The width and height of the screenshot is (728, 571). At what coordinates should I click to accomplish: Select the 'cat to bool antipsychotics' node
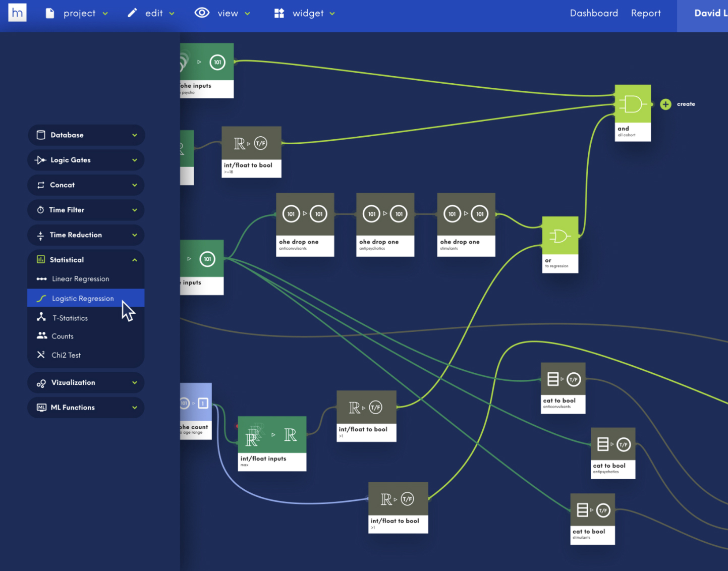tap(613, 453)
